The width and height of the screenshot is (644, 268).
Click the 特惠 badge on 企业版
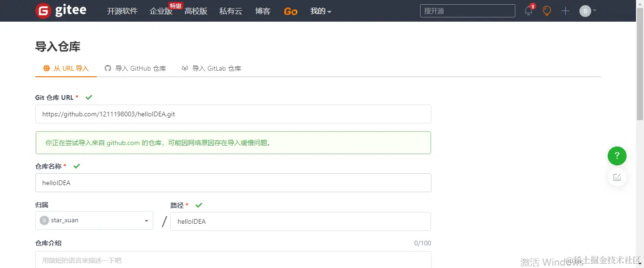(x=176, y=6)
